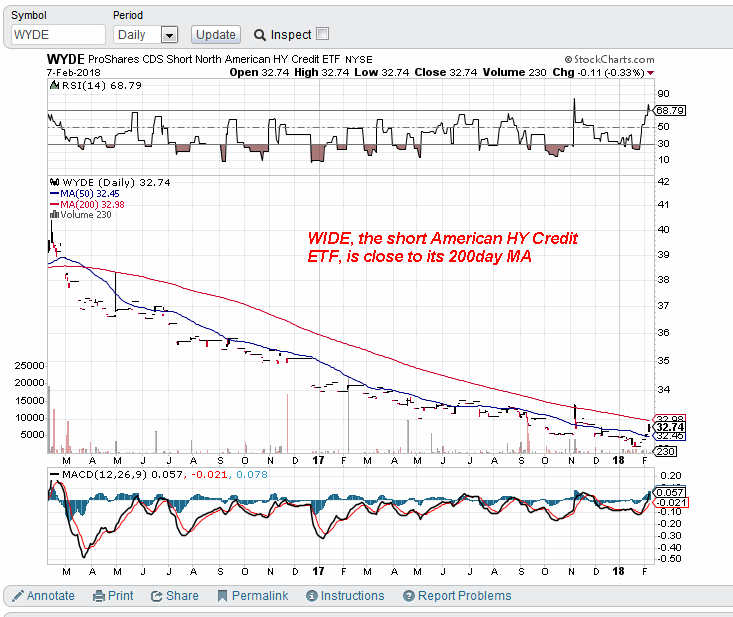
Task: Enable the Inspect checkbox
Action: pos(323,34)
